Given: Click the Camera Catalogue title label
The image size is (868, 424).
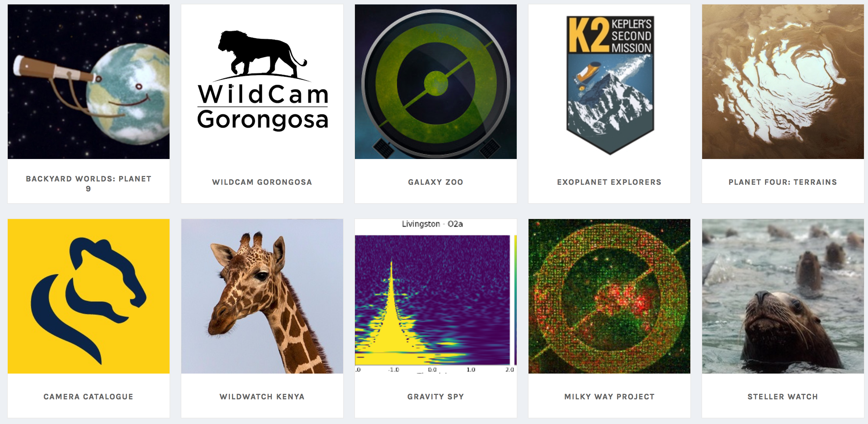Looking at the screenshot, I should coord(89,397).
